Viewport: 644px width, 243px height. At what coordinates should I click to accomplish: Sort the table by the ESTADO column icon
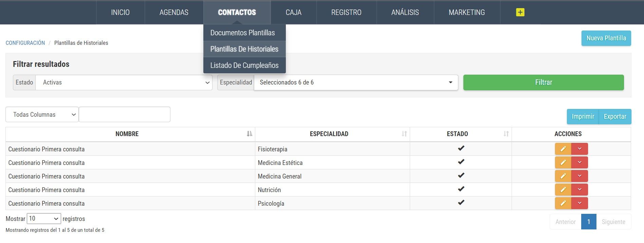506,134
